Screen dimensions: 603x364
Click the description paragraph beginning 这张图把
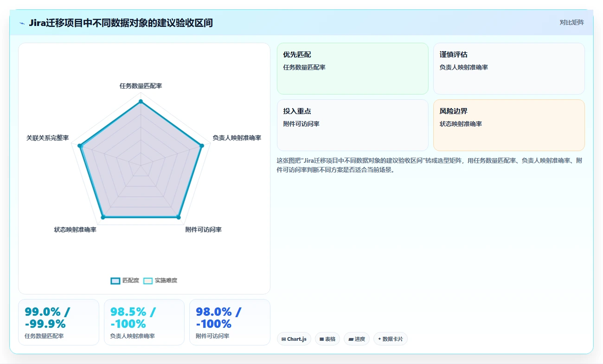(430, 165)
